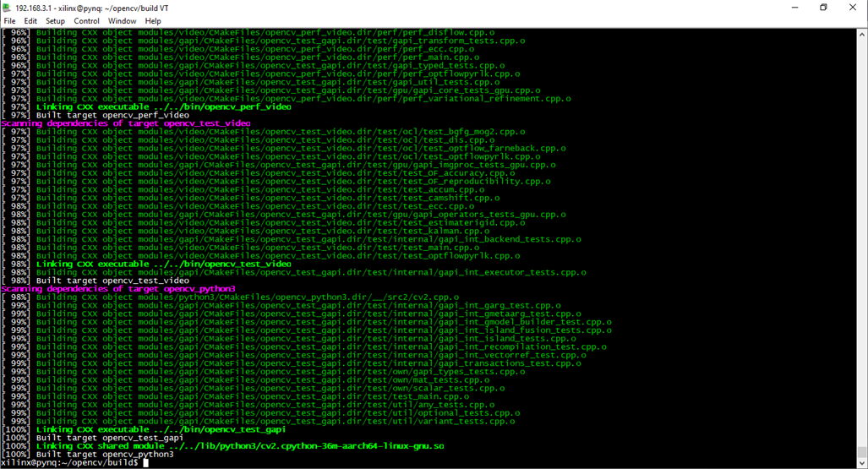Click the gapi_int_recompilation_test.cpp.o build line

tap(304, 346)
